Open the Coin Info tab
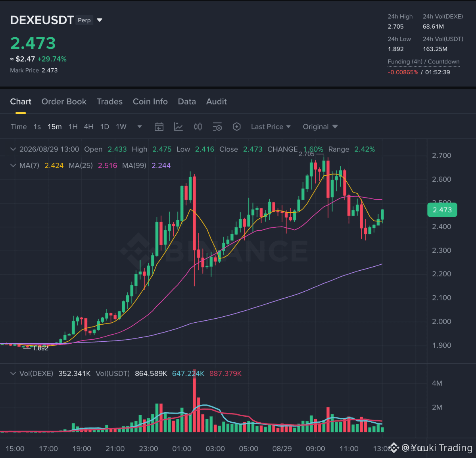Image resolution: width=476 pixels, height=458 pixels. coord(150,102)
